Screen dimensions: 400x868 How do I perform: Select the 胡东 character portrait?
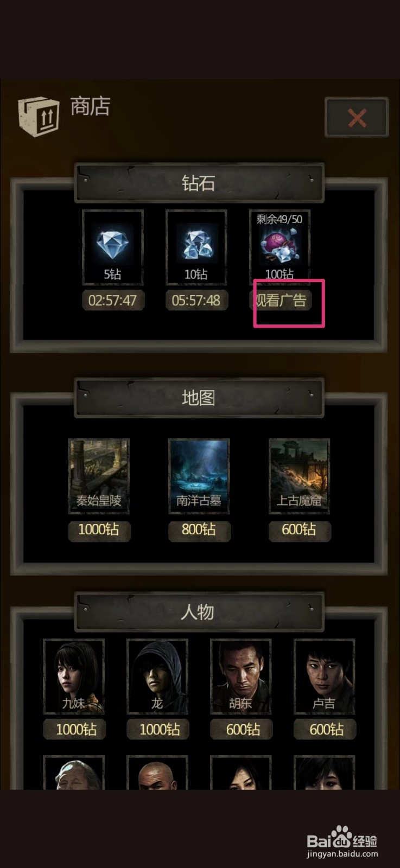[241, 676]
